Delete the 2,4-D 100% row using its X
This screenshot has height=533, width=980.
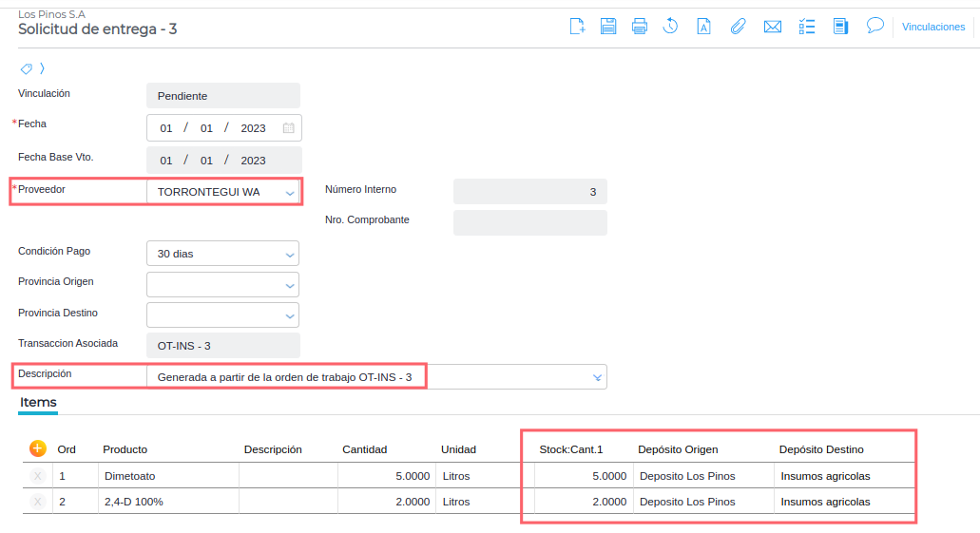(x=38, y=502)
